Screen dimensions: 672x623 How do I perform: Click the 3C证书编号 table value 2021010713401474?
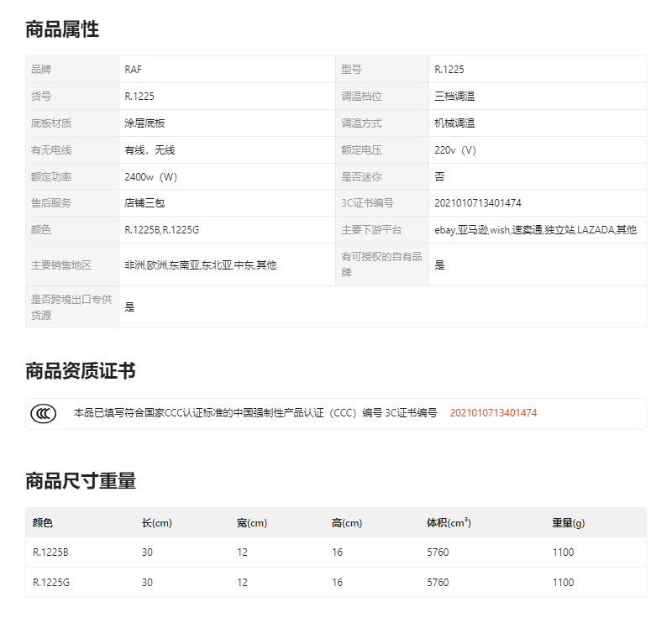tap(478, 203)
